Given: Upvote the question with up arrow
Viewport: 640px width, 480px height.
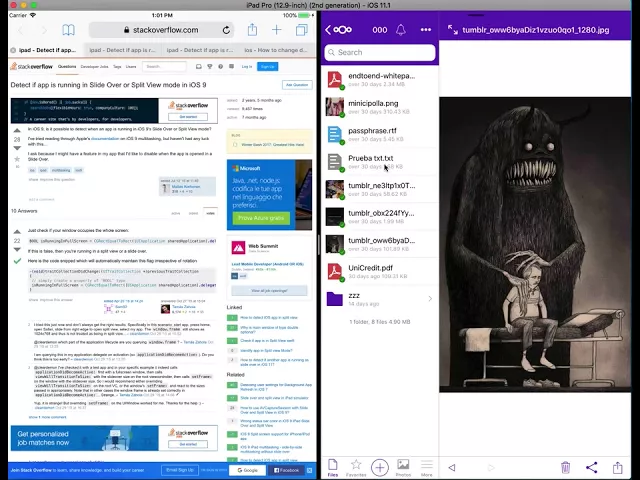Looking at the screenshot, I should click(x=17, y=131).
